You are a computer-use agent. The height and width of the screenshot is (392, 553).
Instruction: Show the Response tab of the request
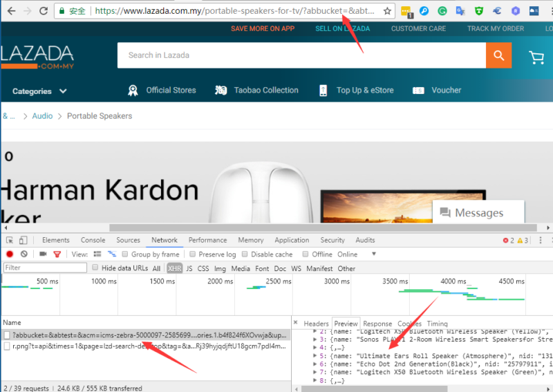[377, 324]
